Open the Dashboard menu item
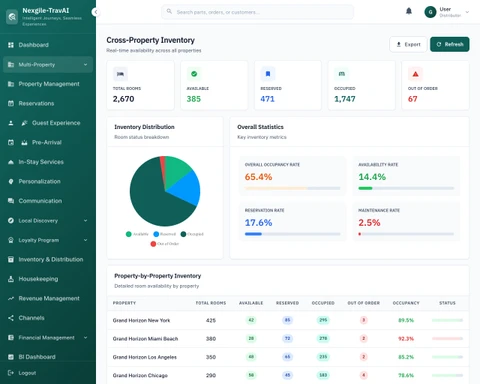 tap(48, 45)
